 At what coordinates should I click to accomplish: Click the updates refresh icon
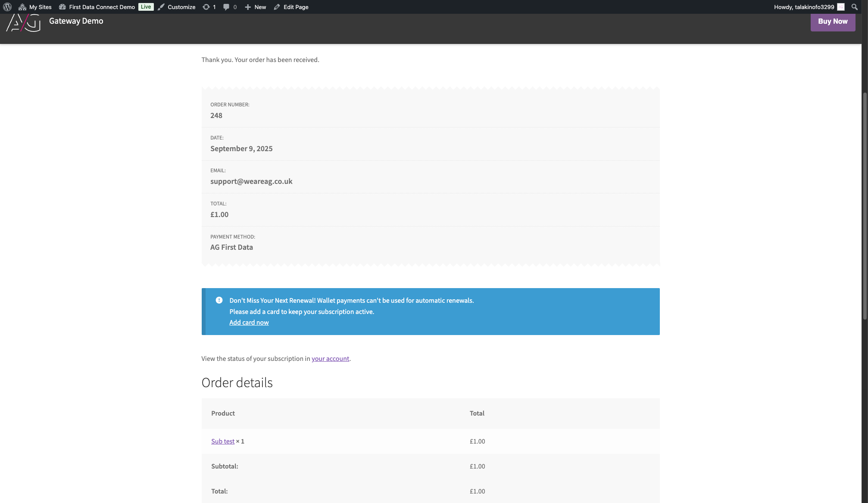(206, 7)
